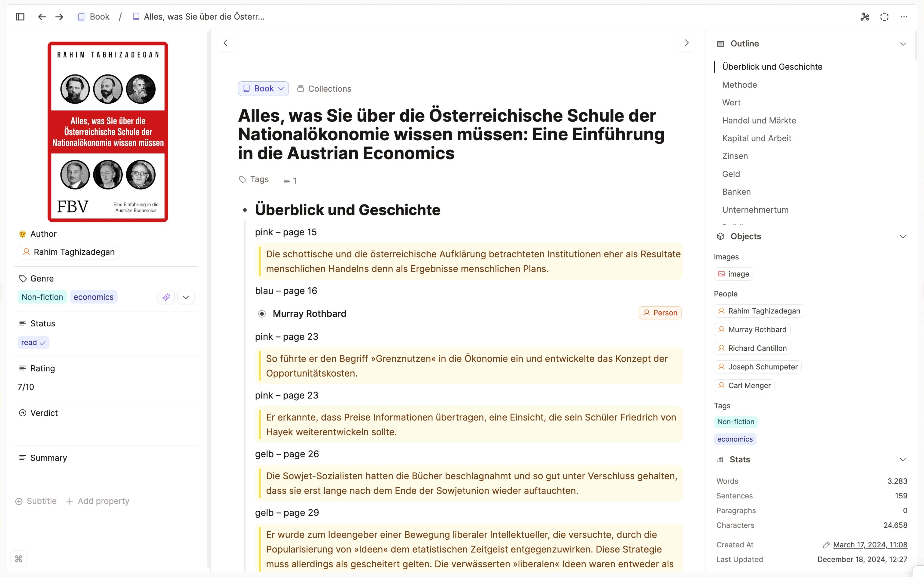Collapse the Stats section

coord(903,460)
